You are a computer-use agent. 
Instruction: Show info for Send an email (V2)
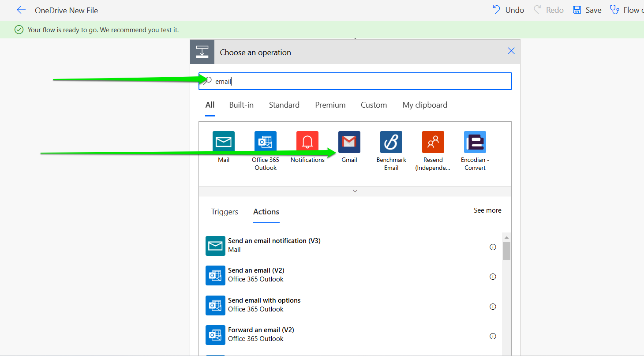coord(493,277)
